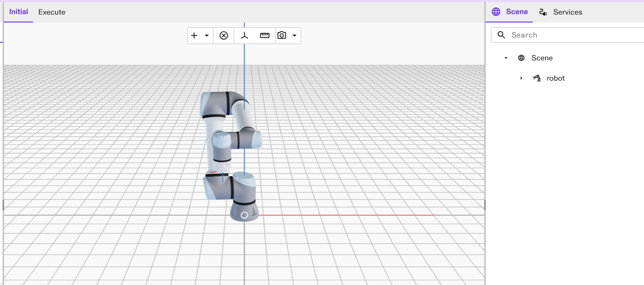
Task: Select the Initial tab
Action: [18, 11]
